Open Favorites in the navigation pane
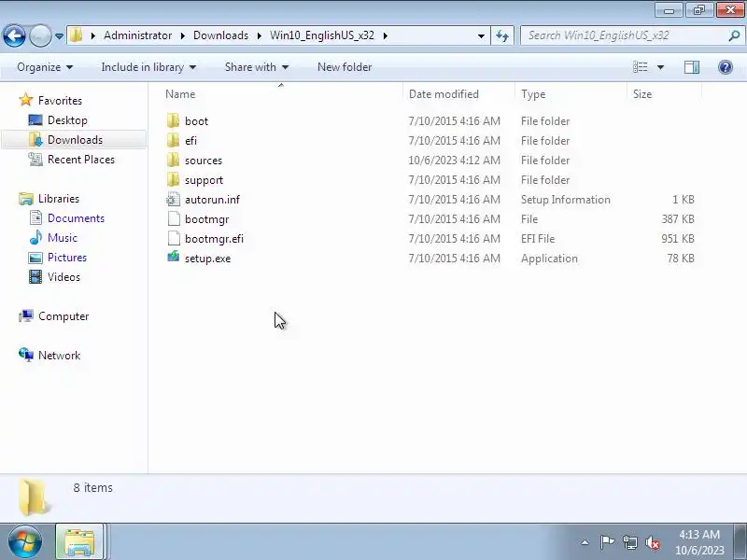 60,101
